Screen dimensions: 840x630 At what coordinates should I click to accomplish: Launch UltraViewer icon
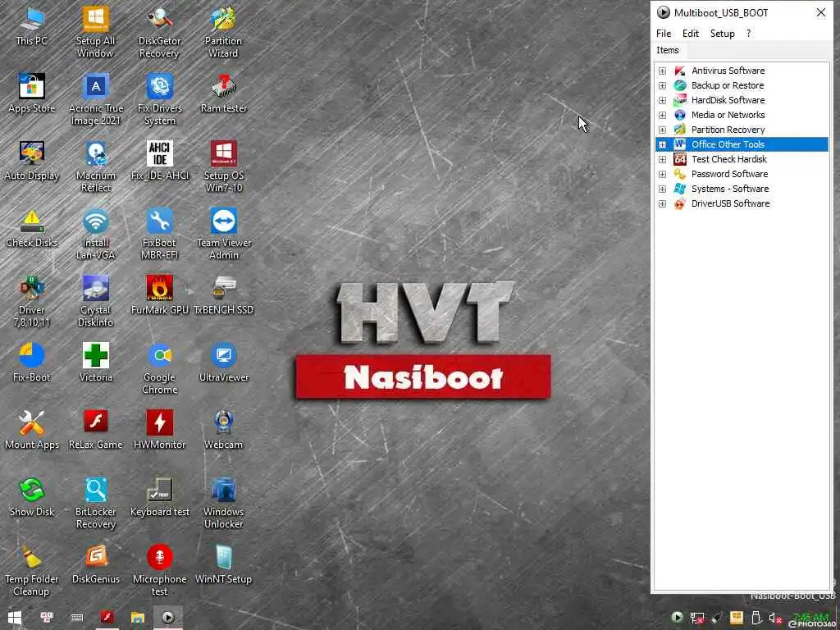pyautogui.click(x=223, y=363)
